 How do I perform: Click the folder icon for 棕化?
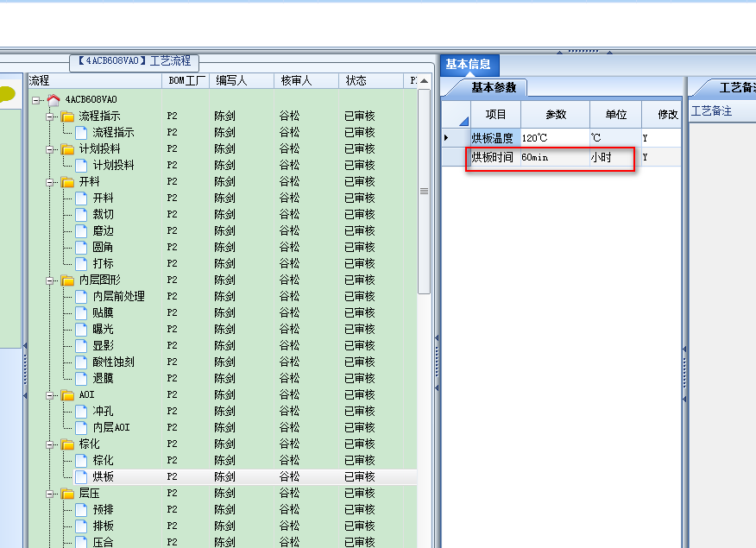tap(67, 444)
